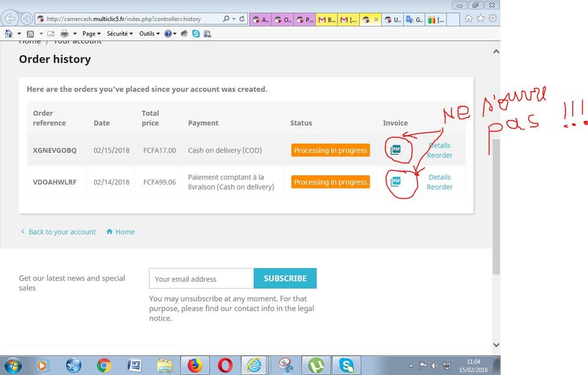Click the browser address bar URL
Screen dimensions: 588x375
pos(123,19)
